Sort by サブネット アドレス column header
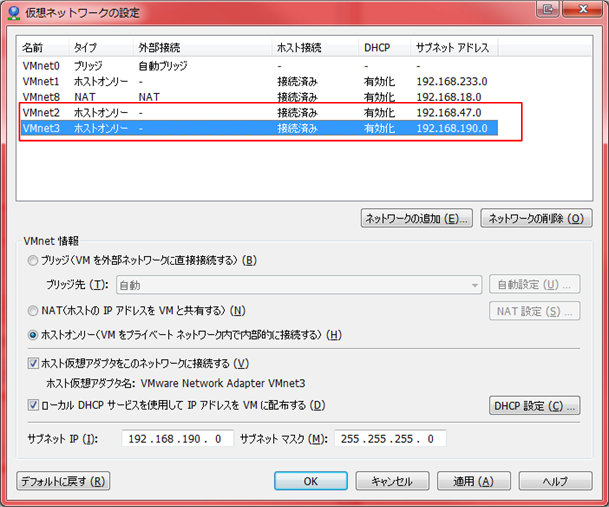The height and width of the screenshot is (507, 609). 453,47
